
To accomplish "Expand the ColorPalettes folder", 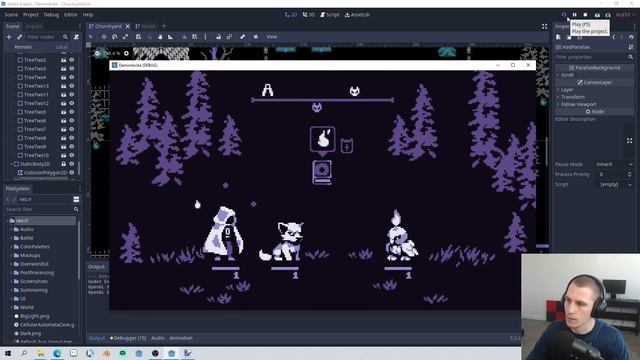I will (x=11, y=247).
